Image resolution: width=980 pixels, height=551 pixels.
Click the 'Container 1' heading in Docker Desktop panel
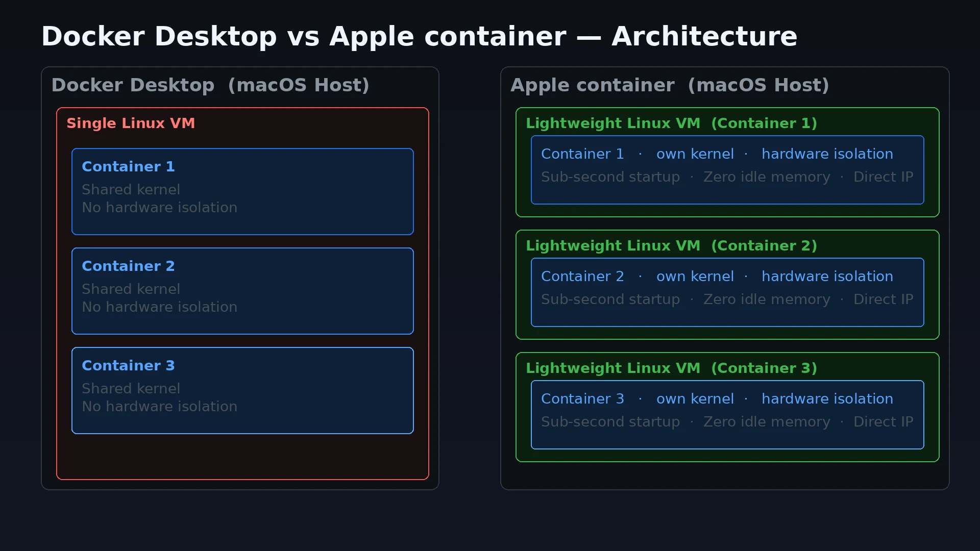[128, 167]
